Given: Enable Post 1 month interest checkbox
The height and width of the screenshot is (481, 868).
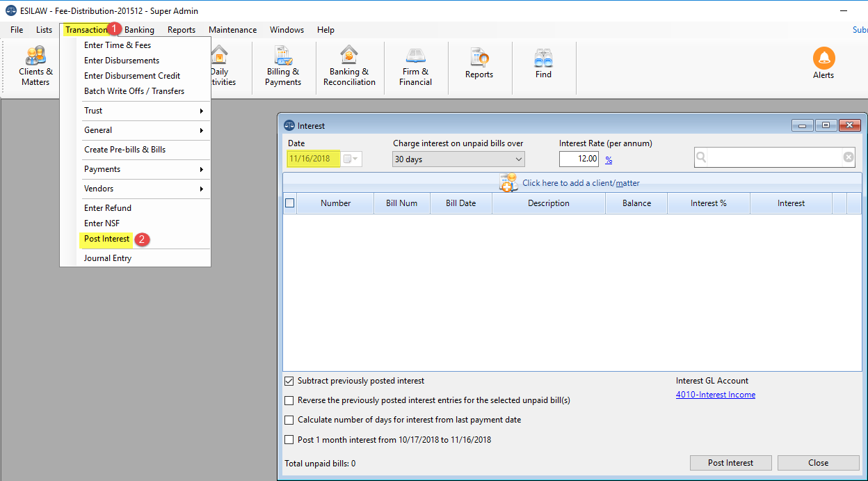Looking at the screenshot, I should [289, 439].
